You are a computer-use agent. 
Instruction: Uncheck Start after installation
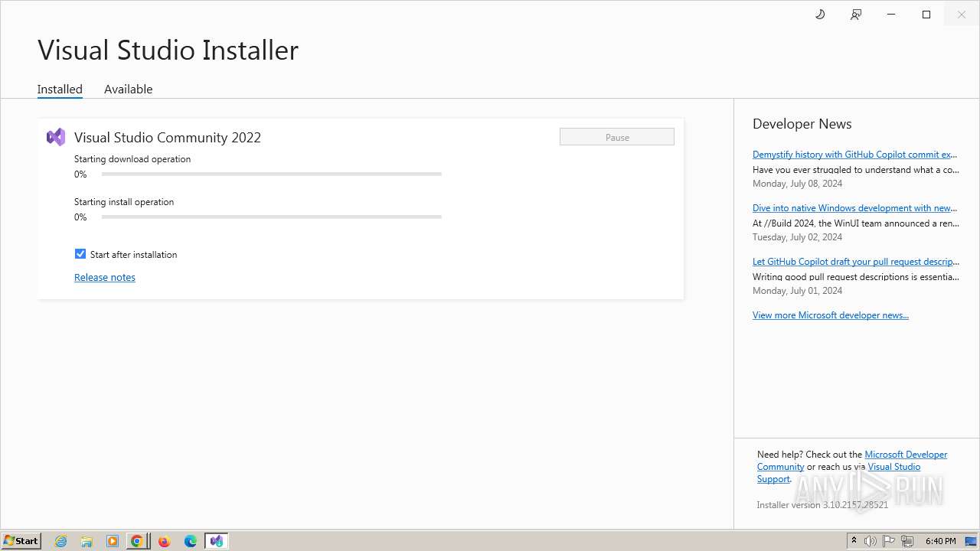[80, 254]
